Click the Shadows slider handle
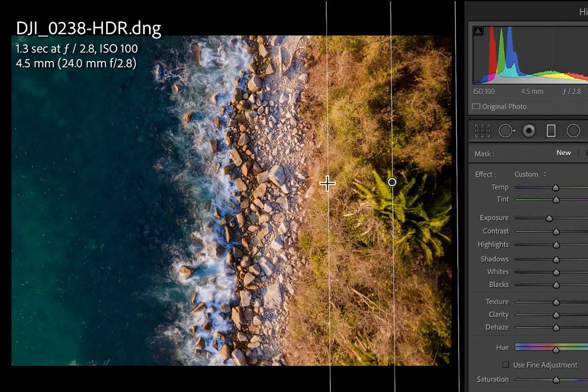 [x=556, y=260]
